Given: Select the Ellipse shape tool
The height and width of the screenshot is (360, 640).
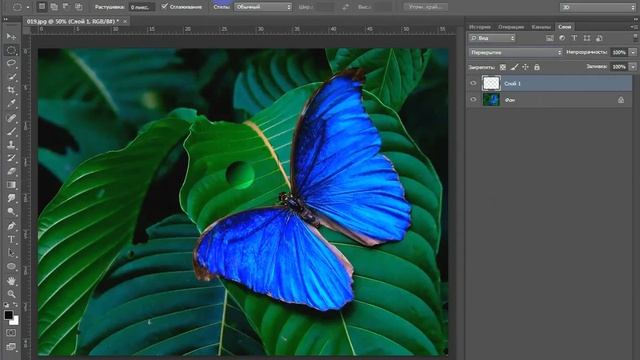Looking at the screenshot, I should click(11, 267).
